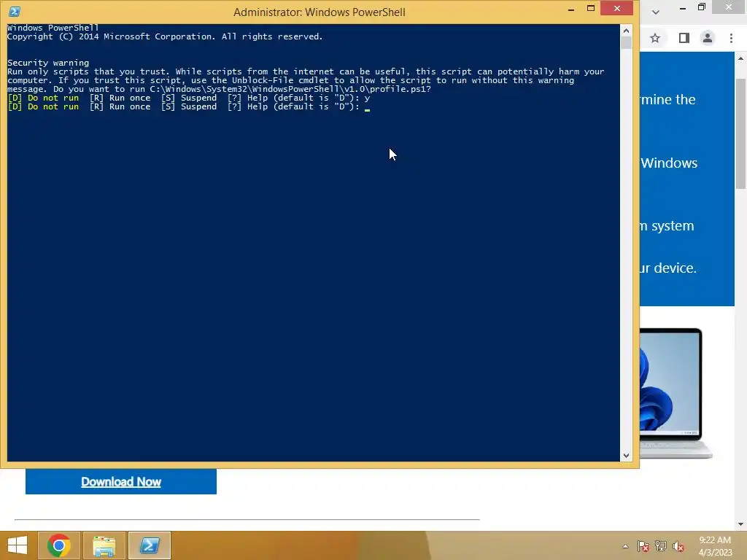
Task: Click 'ur device.' text in Chrome page
Action: tap(668, 268)
